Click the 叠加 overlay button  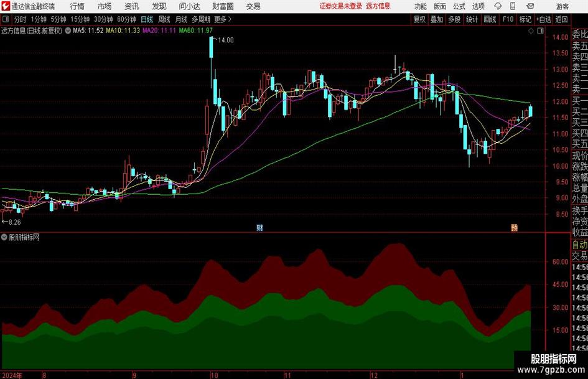click(x=437, y=19)
